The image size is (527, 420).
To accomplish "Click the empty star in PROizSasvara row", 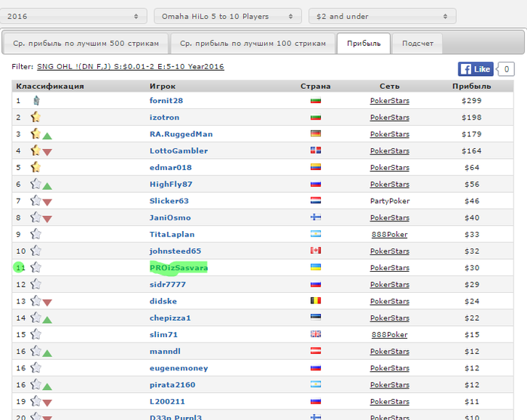I will point(35,267).
